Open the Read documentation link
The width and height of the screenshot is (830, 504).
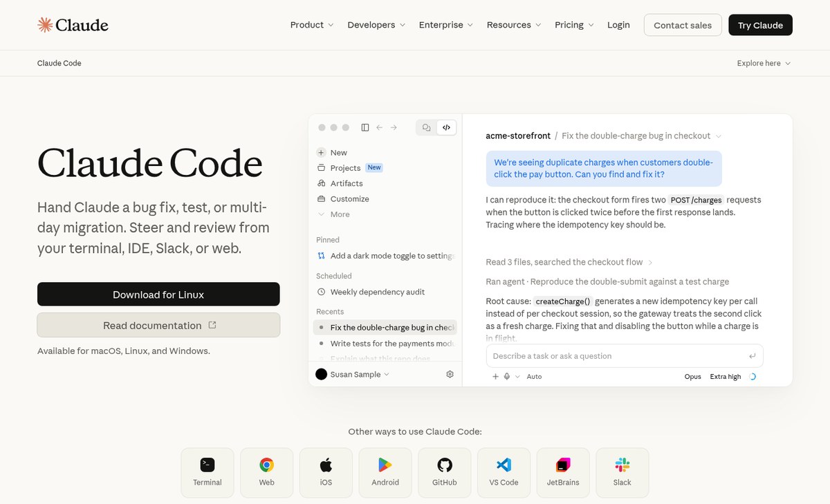158,325
